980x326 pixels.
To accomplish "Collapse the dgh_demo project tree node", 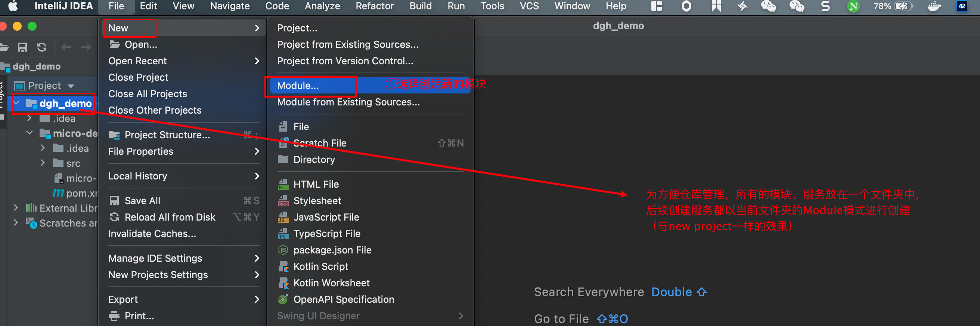I will (17, 103).
